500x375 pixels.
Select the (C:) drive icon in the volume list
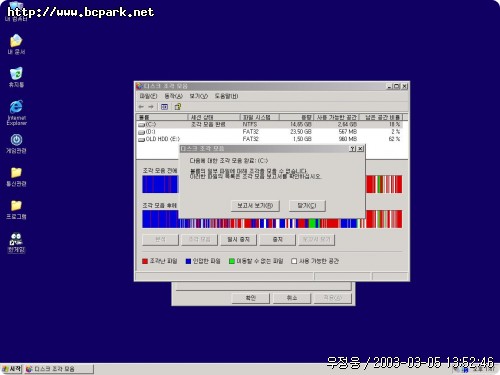tap(142, 125)
